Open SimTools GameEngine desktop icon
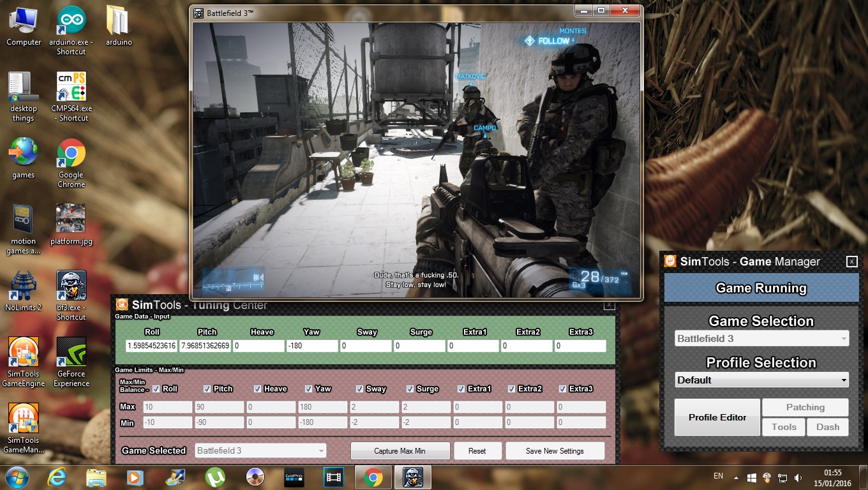The width and height of the screenshot is (868, 490). (24, 362)
